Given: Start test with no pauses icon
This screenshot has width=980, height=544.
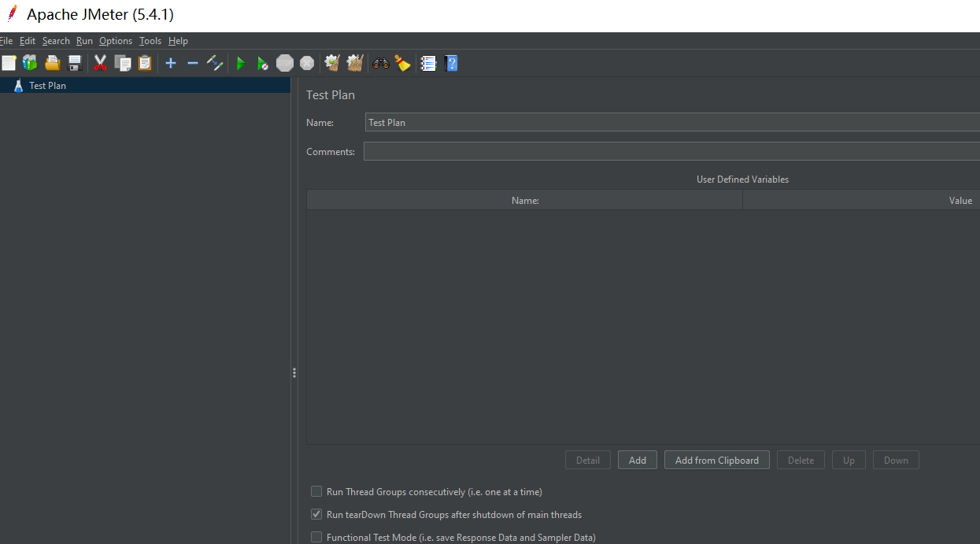Looking at the screenshot, I should 263,63.
